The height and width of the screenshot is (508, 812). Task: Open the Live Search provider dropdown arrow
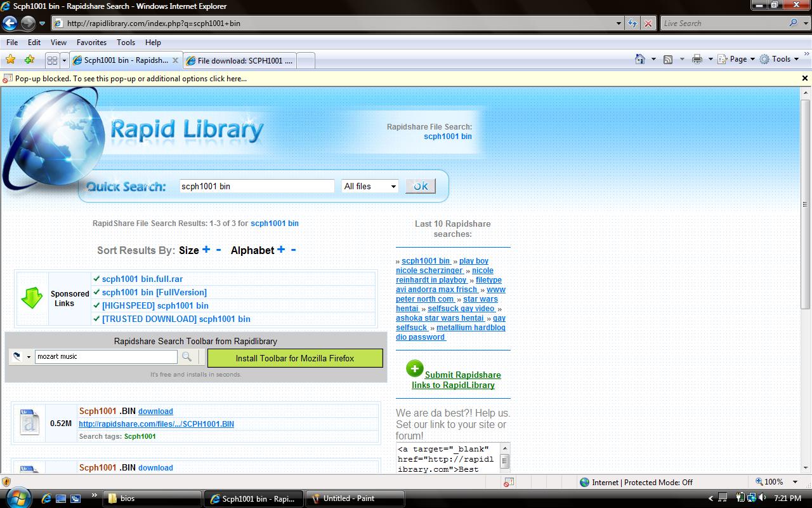(x=804, y=23)
